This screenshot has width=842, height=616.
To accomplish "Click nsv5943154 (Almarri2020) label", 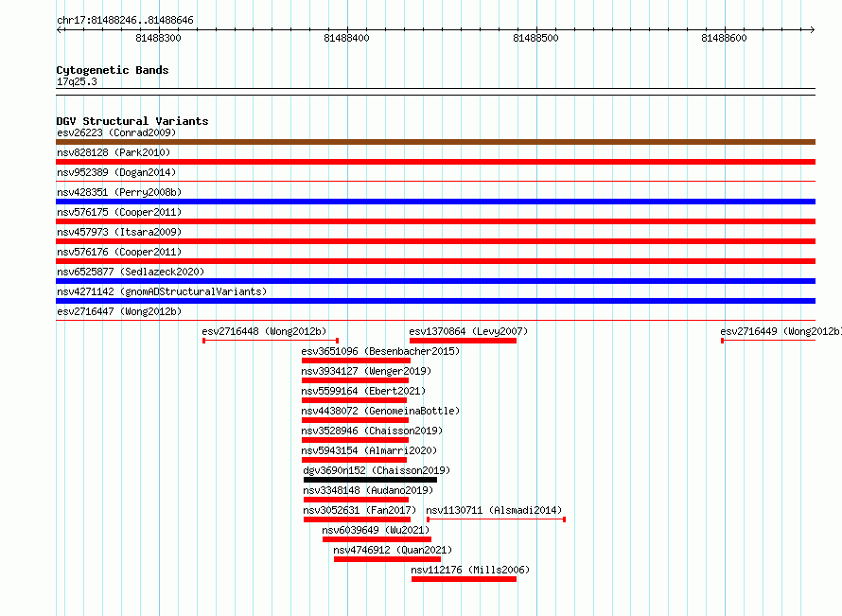I will click(x=369, y=450).
